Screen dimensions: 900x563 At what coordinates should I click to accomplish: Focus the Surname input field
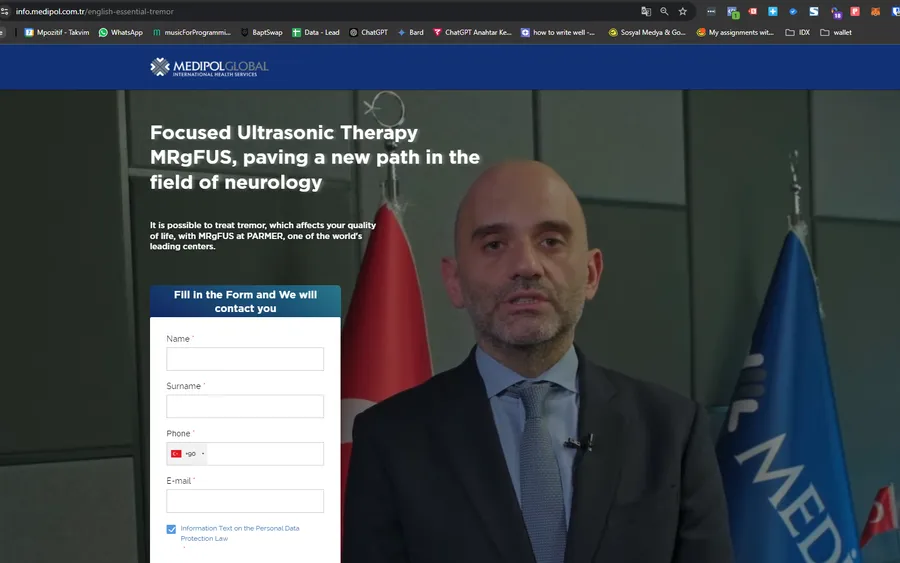(x=245, y=406)
